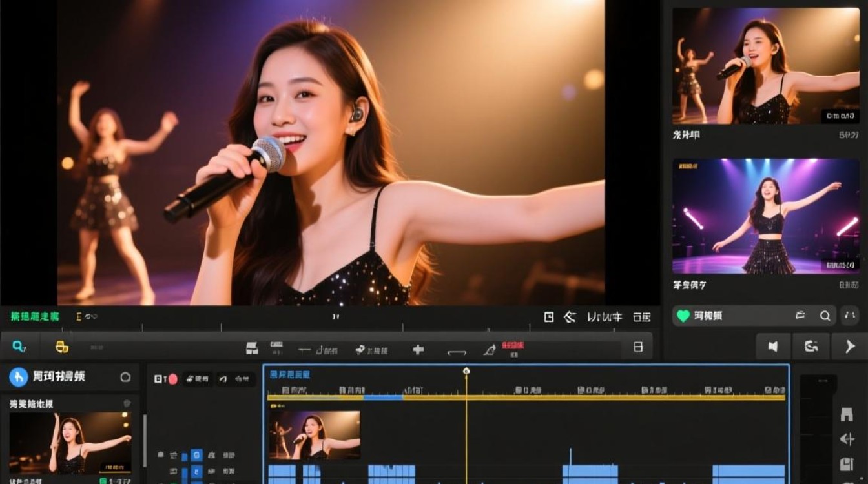Click the crossed-arrow icon below the preview
The width and height of the screenshot is (868, 484).
(x=570, y=317)
